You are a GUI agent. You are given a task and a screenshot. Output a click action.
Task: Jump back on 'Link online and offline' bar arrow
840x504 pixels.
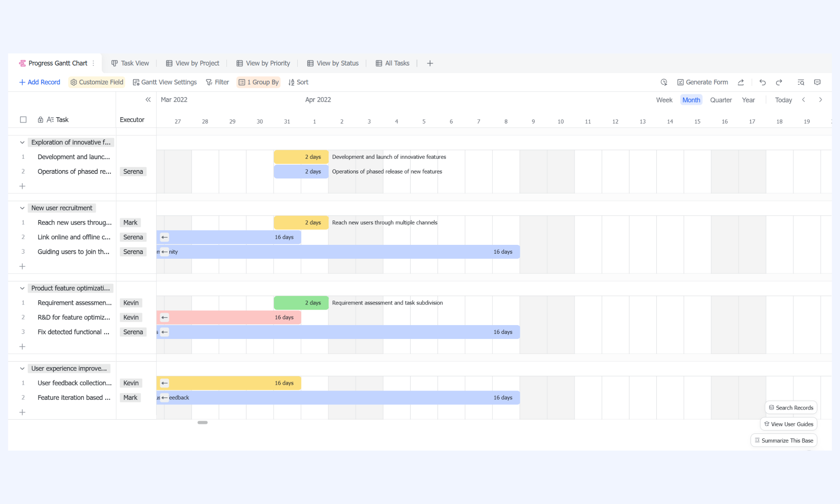pyautogui.click(x=165, y=237)
